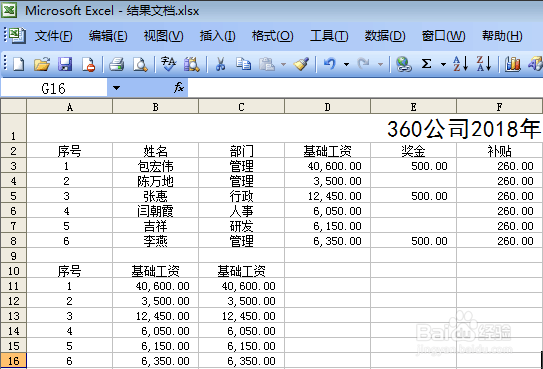Open the 工具(T) menu
The height and width of the screenshot is (369, 543).
(x=329, y=36)
